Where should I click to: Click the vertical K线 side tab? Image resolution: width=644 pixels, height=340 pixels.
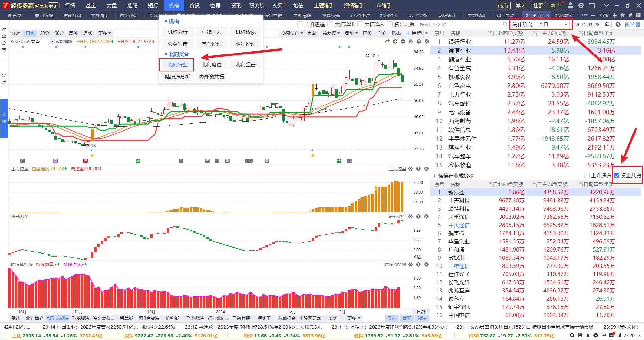(x=4, y=118)
